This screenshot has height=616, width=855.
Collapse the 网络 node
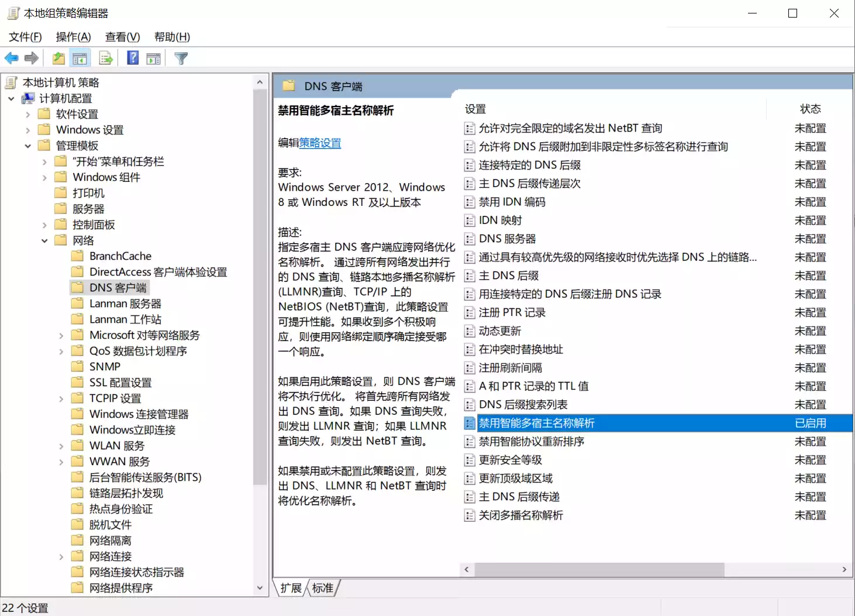tap(44, 240)
